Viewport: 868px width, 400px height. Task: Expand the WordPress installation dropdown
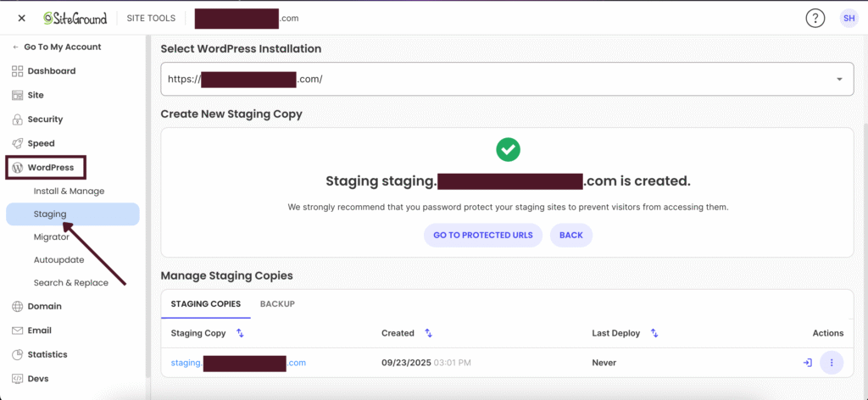(839, 80)
